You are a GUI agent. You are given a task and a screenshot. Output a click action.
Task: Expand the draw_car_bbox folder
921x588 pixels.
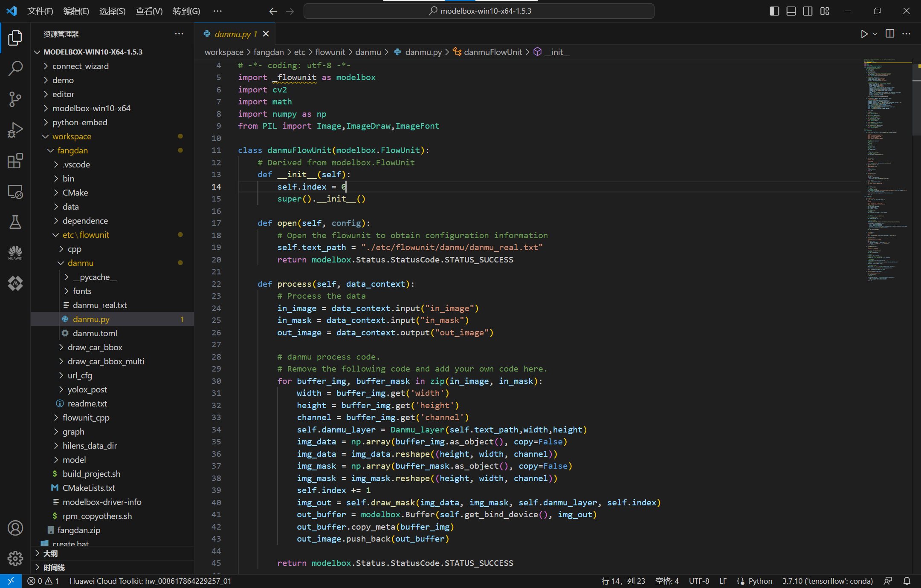coord(95,347)
